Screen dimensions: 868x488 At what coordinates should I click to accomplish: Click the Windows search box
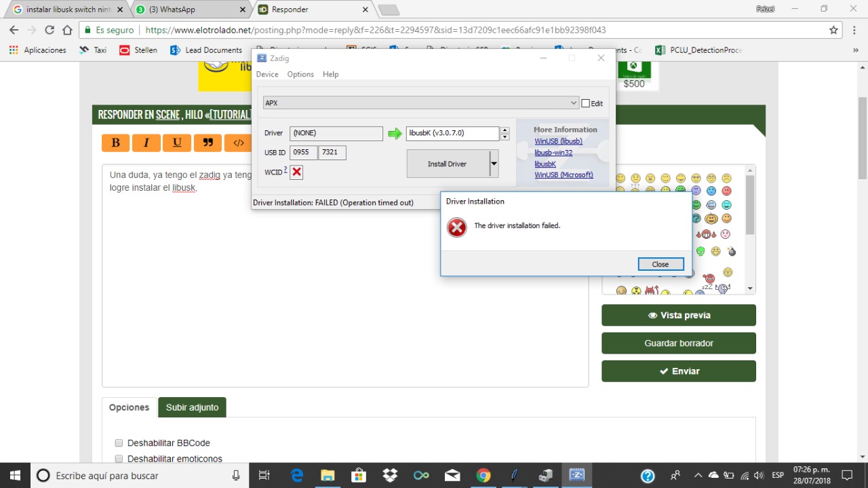[140, 475]
